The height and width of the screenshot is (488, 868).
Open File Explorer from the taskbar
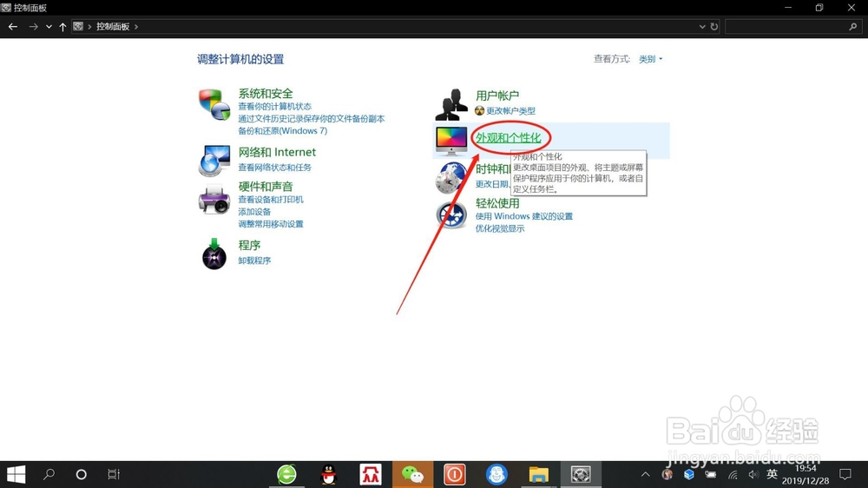(x=538, y=475)
